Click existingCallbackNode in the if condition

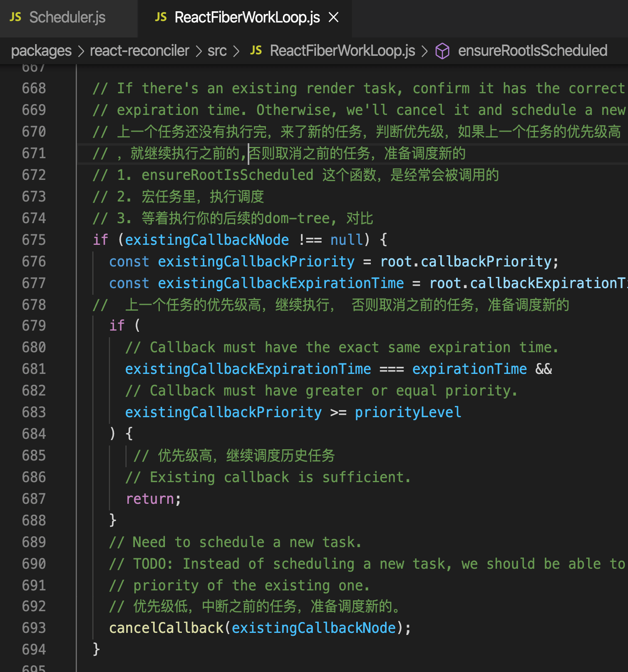tap(207, 240)
